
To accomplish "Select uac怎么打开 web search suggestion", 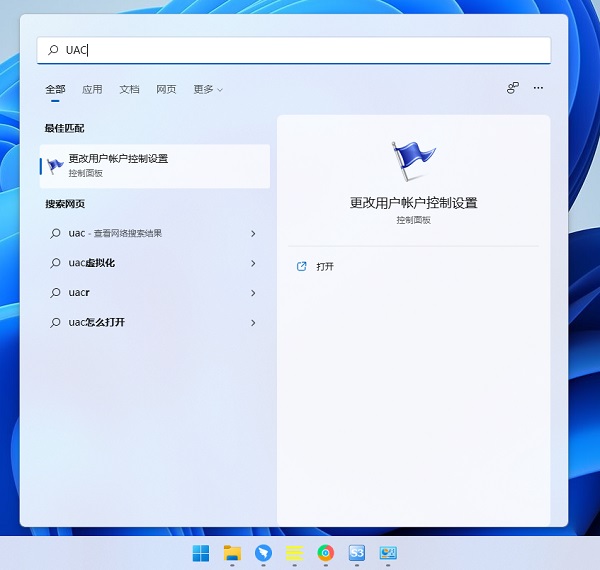I will click(97, 323).
